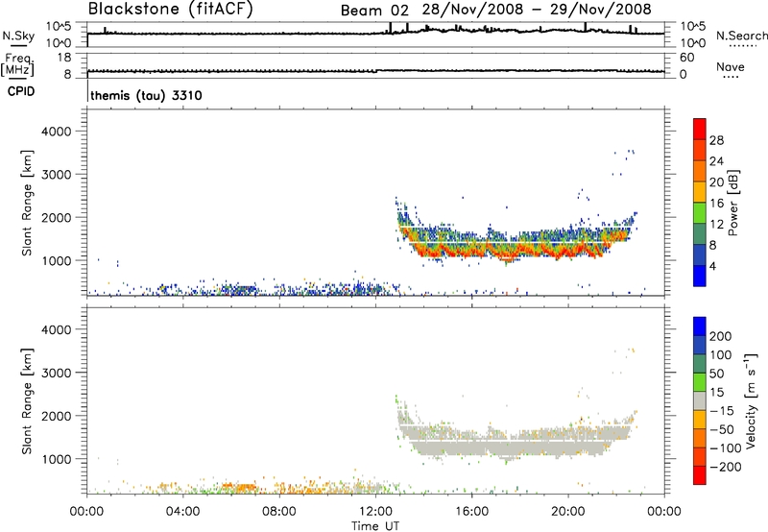Click the '12:00' time axis label
The image size is (768, 532).
375,512
